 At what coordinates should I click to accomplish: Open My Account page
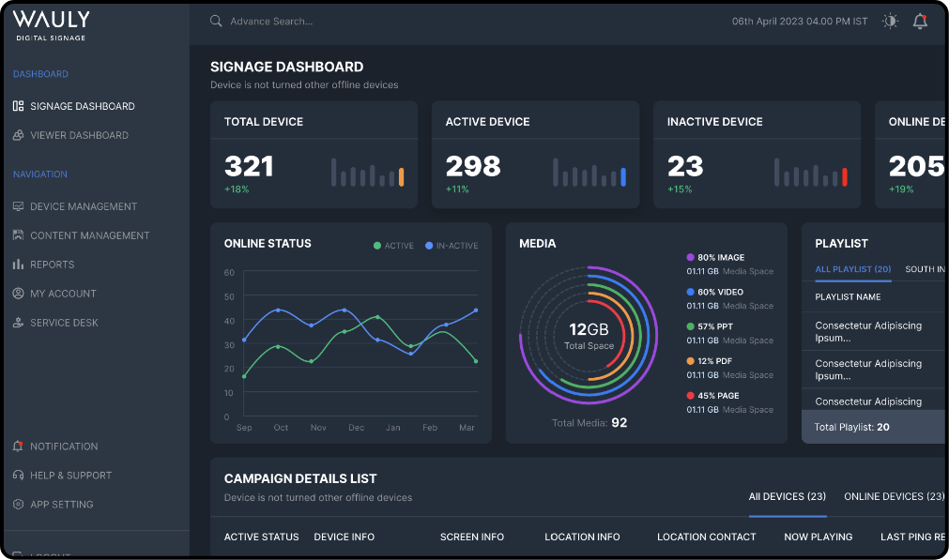[x=63, y=294]
